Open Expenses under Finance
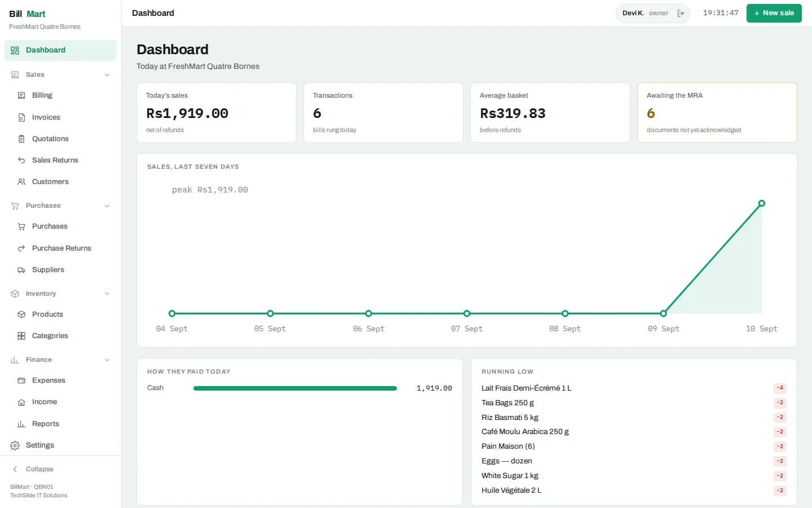The width and height of the screenshot is (812, 508). 60,380
